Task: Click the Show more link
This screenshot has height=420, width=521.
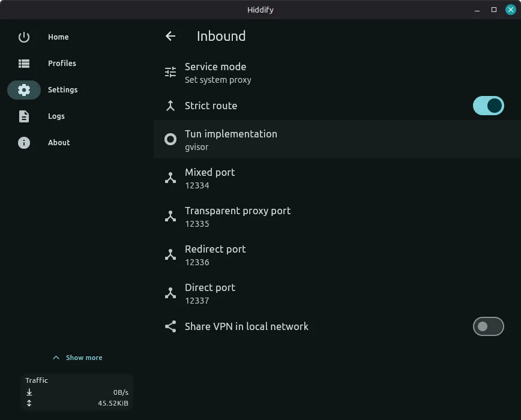Action: coord(84,358)
